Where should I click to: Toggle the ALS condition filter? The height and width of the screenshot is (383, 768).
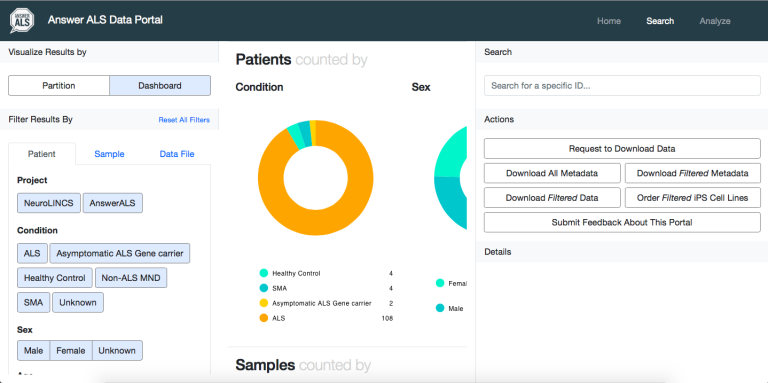(x=32, y=253)
